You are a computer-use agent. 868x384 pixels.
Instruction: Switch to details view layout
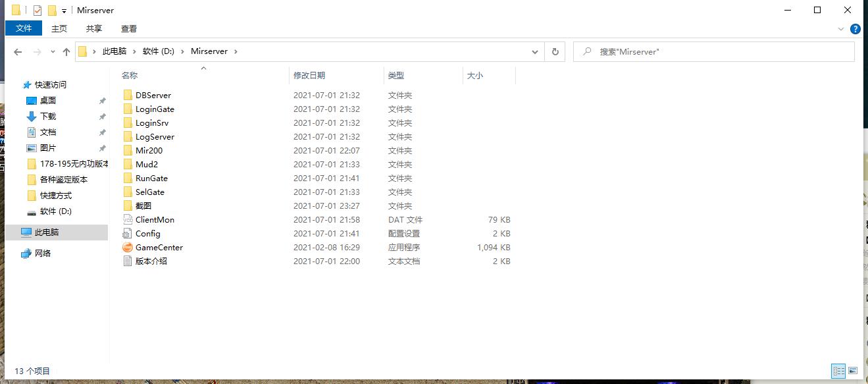point(838,371)
